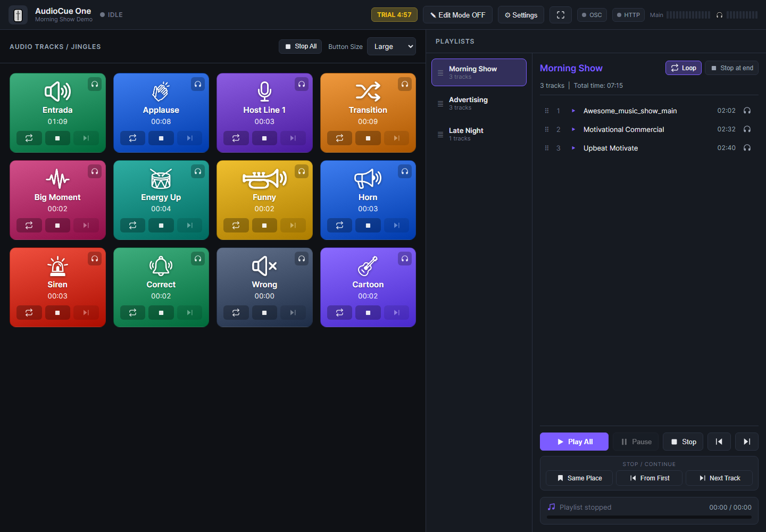Click the Motivational Commercial track name
Screen dimensions: 766x532
tap(623, 129)
